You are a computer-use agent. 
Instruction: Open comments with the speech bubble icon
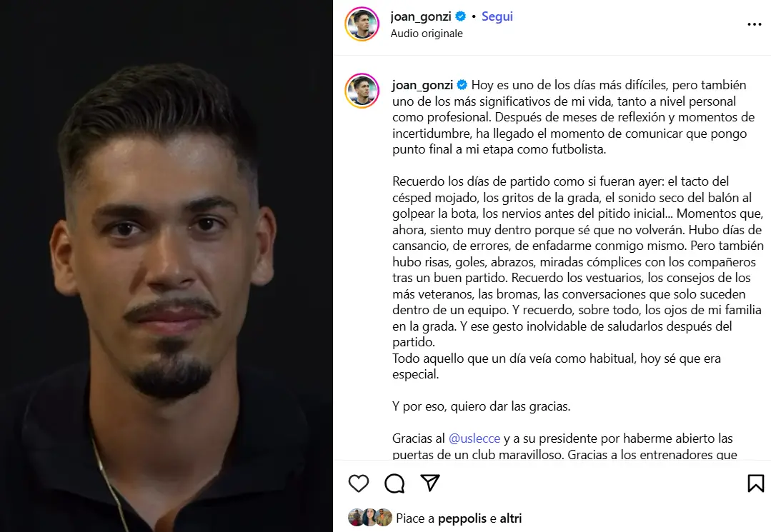tap(394, 483)
